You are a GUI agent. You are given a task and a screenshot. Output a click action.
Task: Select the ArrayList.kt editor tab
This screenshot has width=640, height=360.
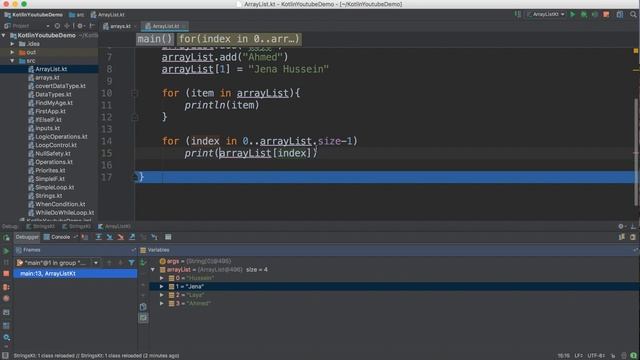pyautogui.click(x=165, y=26)
